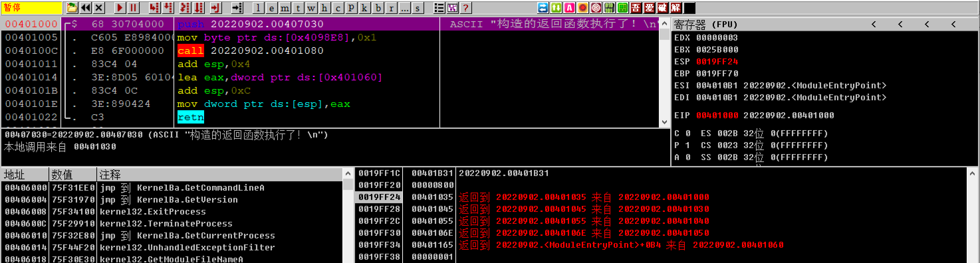The width and height of the screenshot is (980, 263).
Task: Click the 数值 column header in dump
Action: pos(73,174)
